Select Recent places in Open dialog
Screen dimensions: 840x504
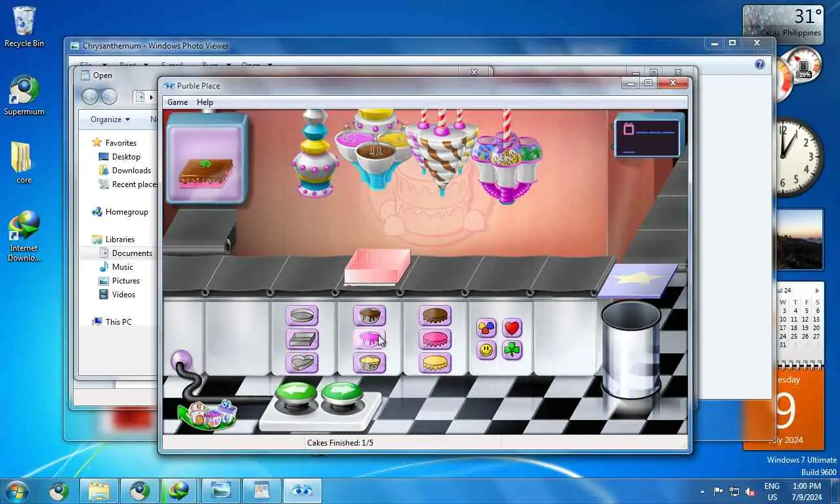click(129, 184)
